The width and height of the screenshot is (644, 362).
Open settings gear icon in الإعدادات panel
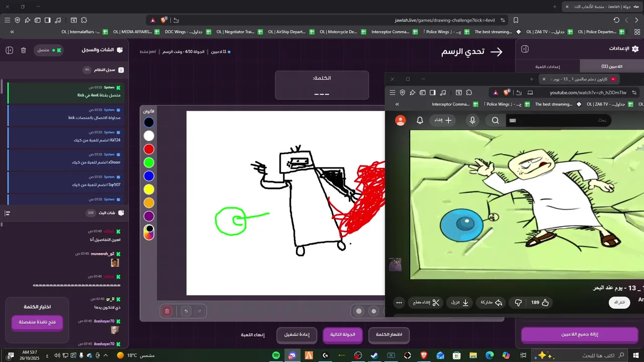pyautogui.click(x=635, y=49)
